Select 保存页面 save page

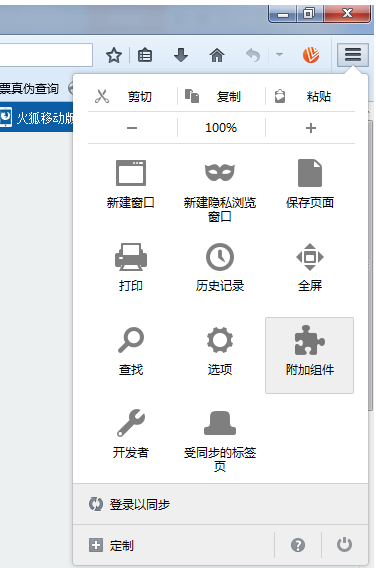pos(310,184)
